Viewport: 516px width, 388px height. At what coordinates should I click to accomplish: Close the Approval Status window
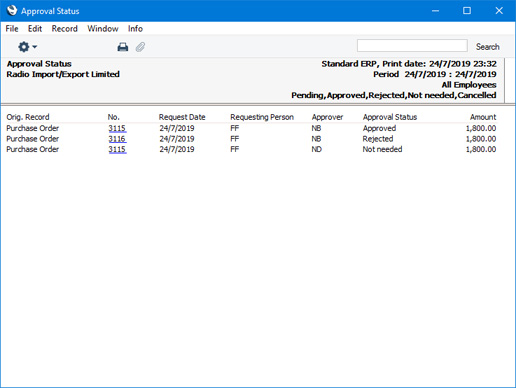(499, 11)
